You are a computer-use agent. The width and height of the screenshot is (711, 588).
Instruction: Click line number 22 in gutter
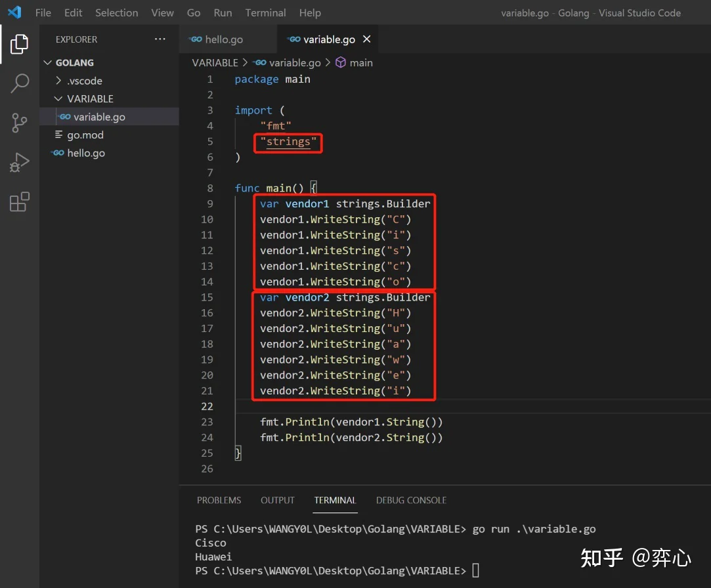tap(207, 406)
